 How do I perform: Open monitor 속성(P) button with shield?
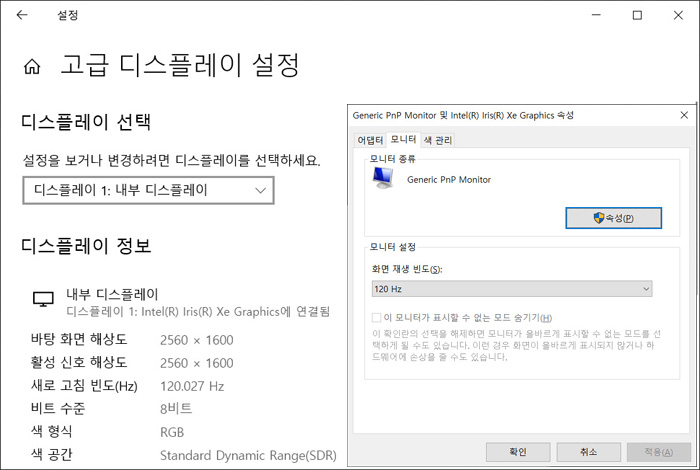click(613, 218)
